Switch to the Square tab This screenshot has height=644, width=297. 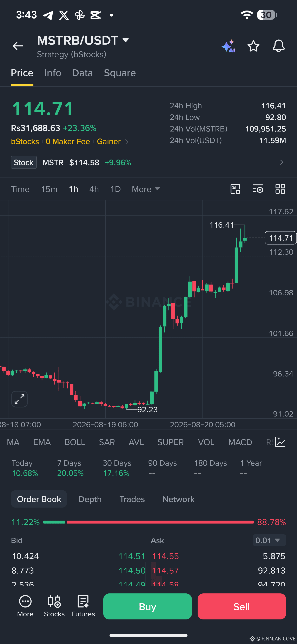120,73
